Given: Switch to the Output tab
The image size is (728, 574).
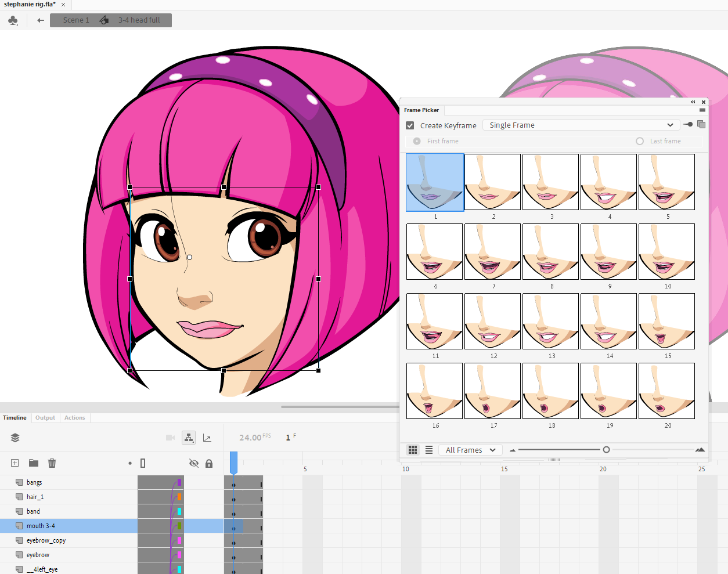Looking at the screenshot, I should (x=45, y=418).
